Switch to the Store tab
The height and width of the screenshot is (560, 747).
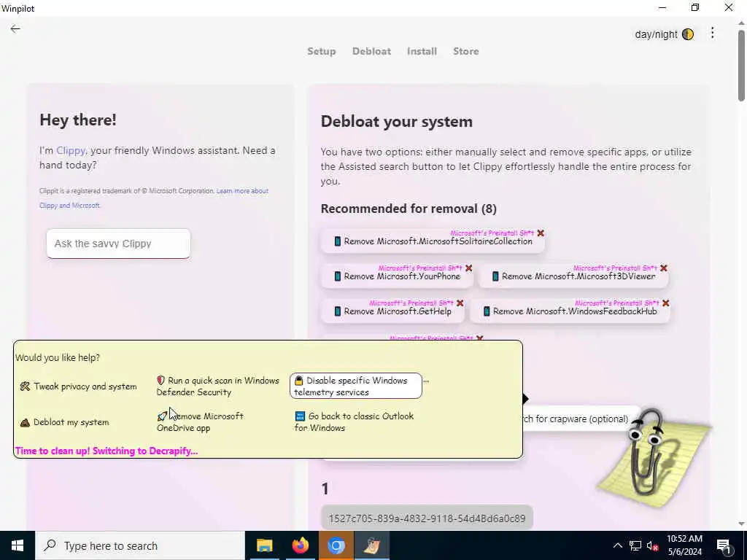tap(466, 51)
